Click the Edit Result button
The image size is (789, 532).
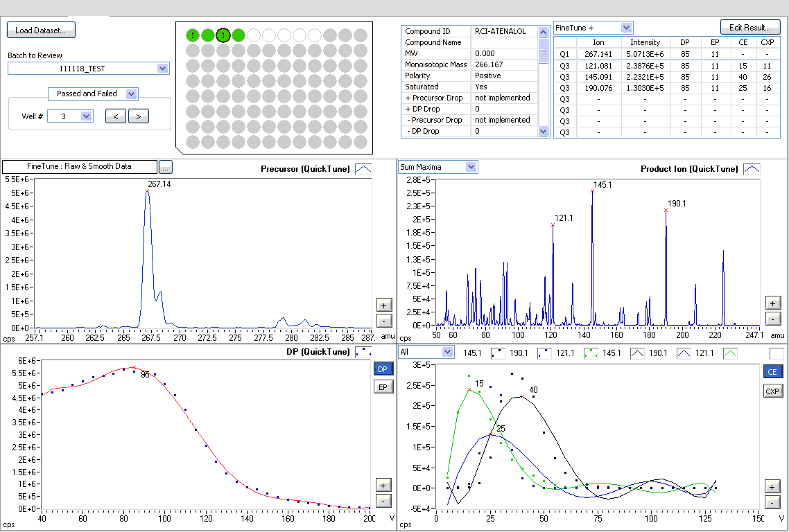(749, 28)
